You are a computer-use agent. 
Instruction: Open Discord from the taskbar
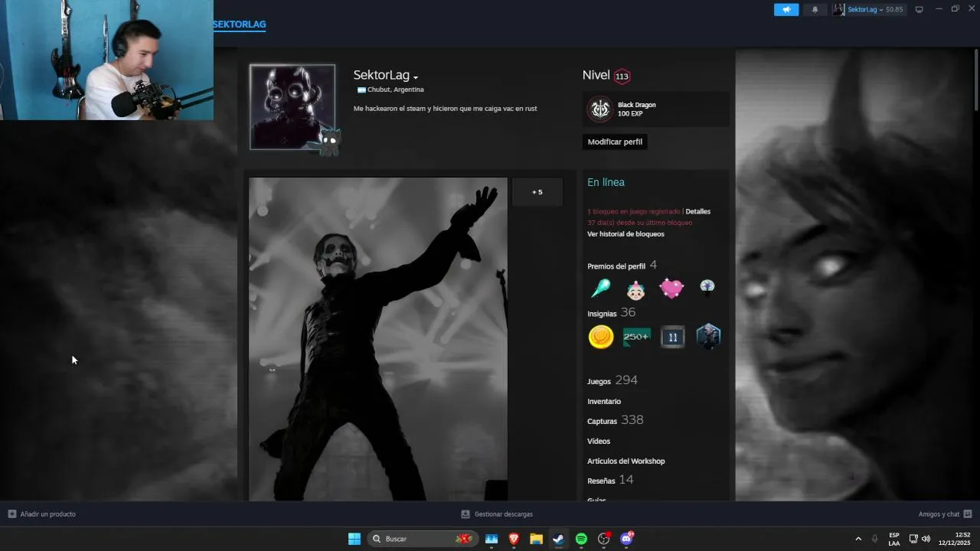(627, 539)
